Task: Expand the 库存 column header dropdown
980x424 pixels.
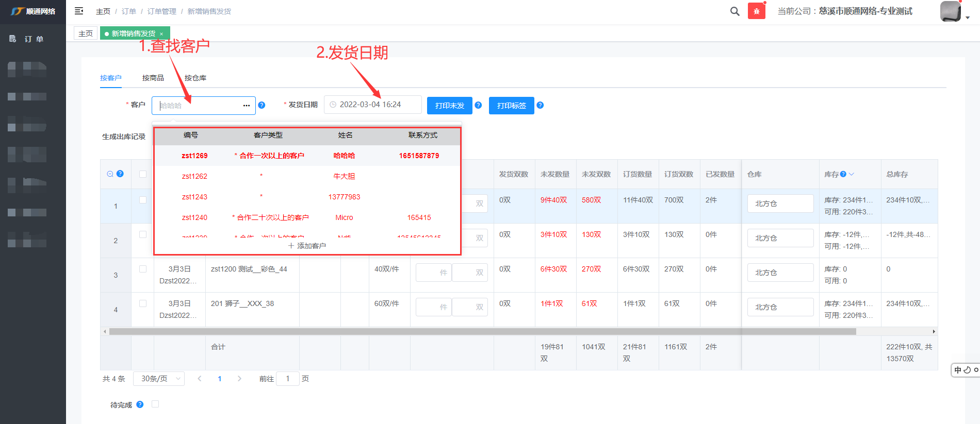Action: 852,174
